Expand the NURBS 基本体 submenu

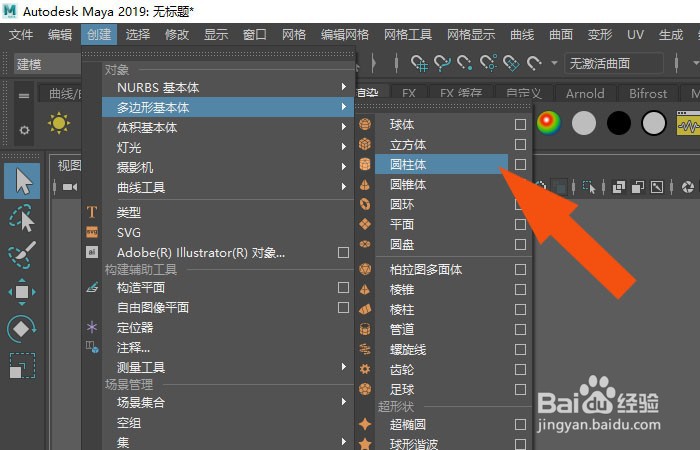(x=344, y=87)
